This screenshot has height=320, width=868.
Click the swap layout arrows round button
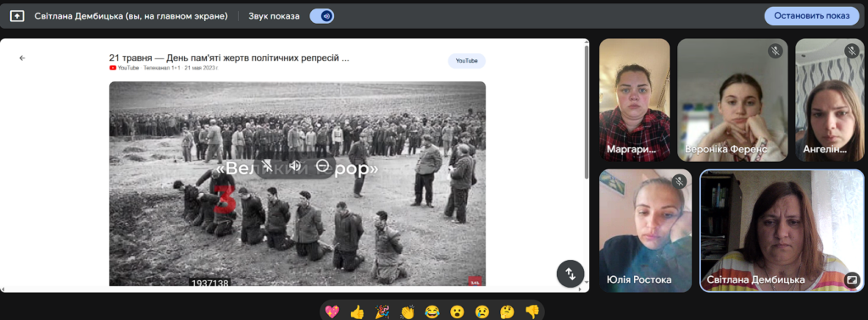(570, 273)
